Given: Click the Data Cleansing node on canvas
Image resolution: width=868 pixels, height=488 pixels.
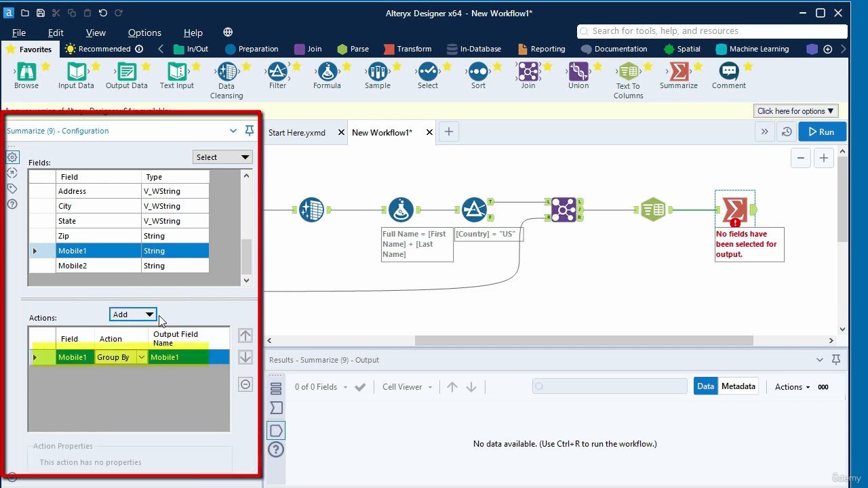Looking at the screenshot, I should [x=311, y=210].
